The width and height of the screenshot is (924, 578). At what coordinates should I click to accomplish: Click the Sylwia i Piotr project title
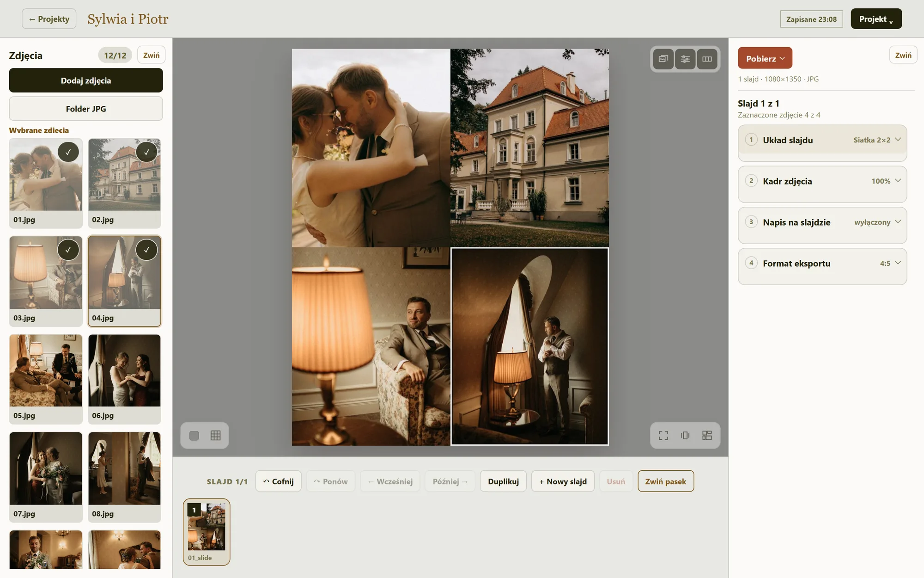click(x=128, y=19)
